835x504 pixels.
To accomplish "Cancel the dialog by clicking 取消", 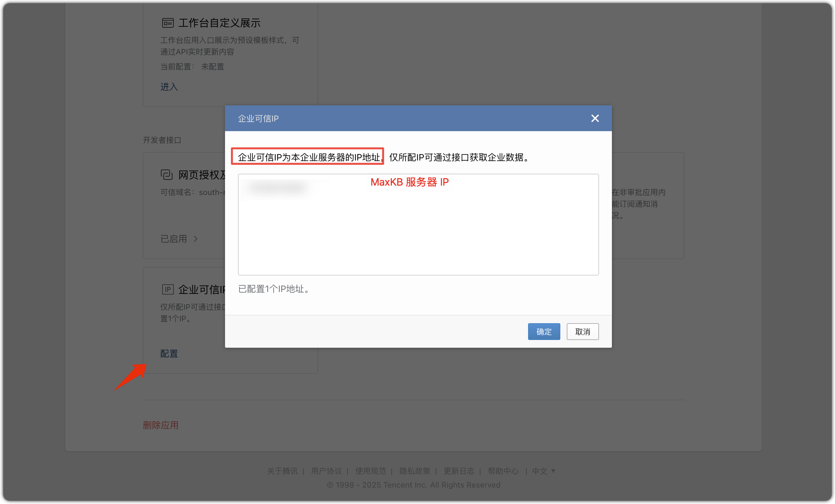I will 583,331.
